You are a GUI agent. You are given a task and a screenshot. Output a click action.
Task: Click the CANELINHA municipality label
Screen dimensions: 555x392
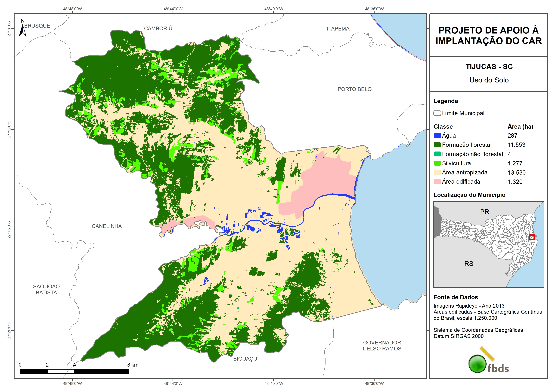coord(107,226)
